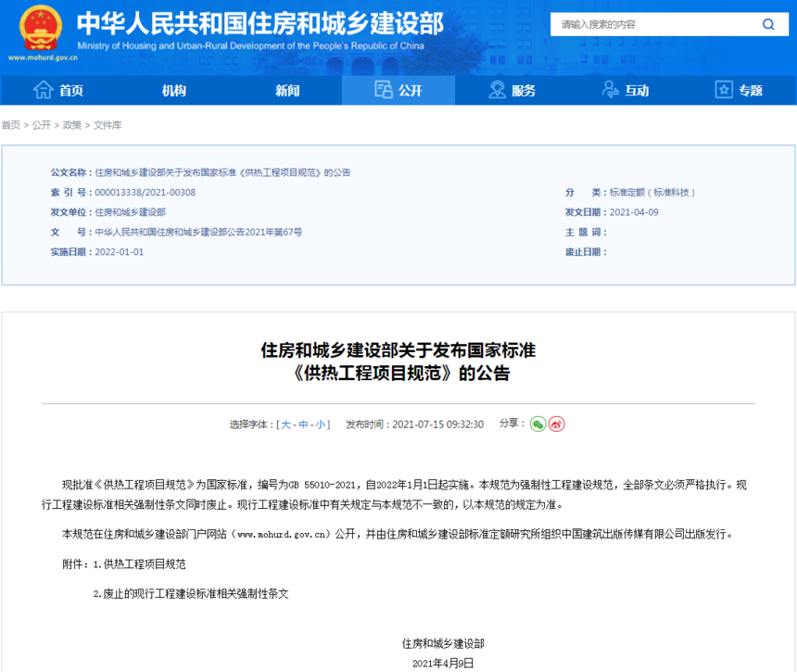This screenshot has height=672, width=797.
Task: Click the headset icon beside 服务
Action: tap(497, 90)
